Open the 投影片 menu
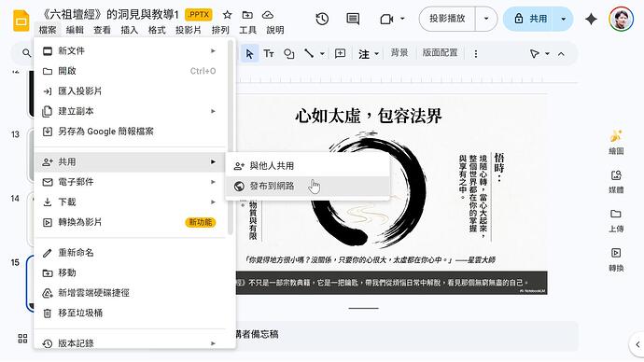The width and height of the screenshot is (644, 362). [x=189, y=30]
